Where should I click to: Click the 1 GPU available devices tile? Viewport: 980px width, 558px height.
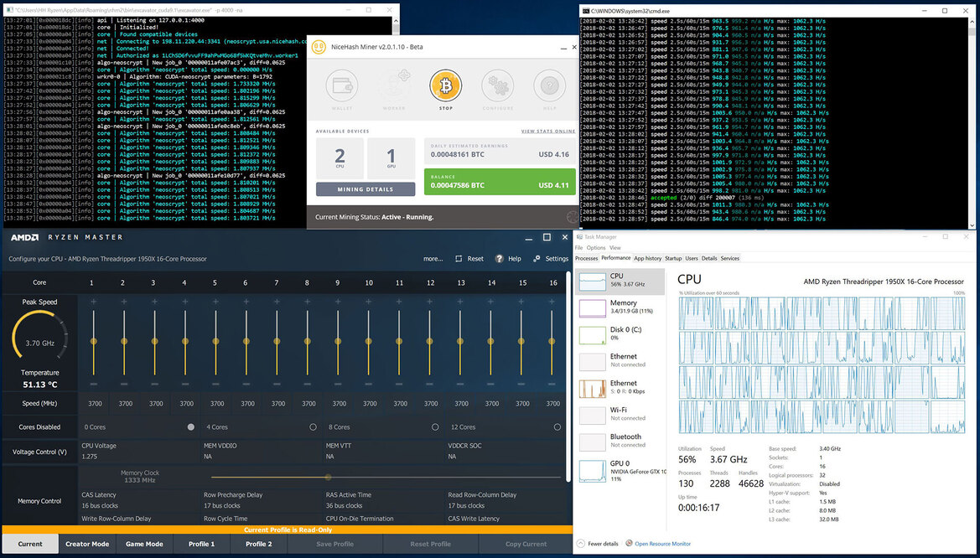[391, 158]
